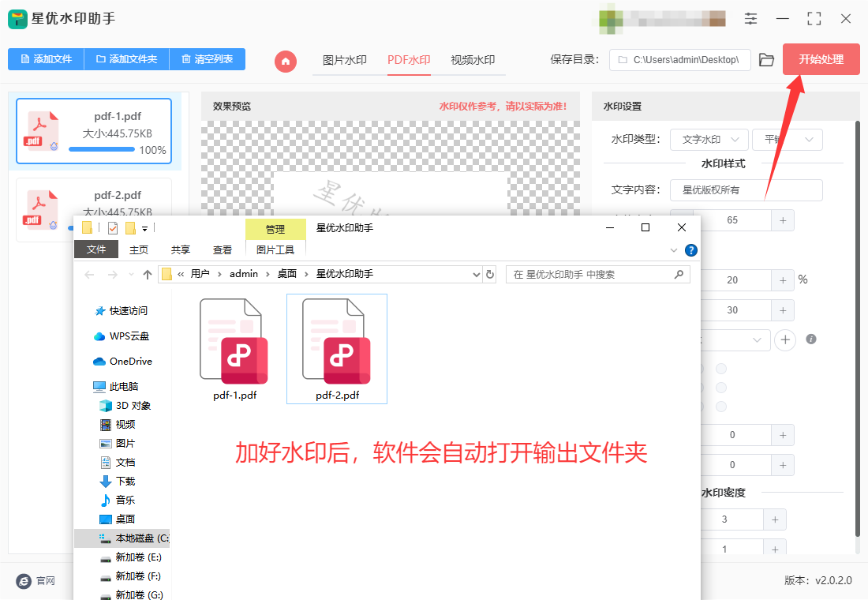The image size is (868, 600).
Task: Open OneDrive in Explorer sidebar
Action: 123,362
